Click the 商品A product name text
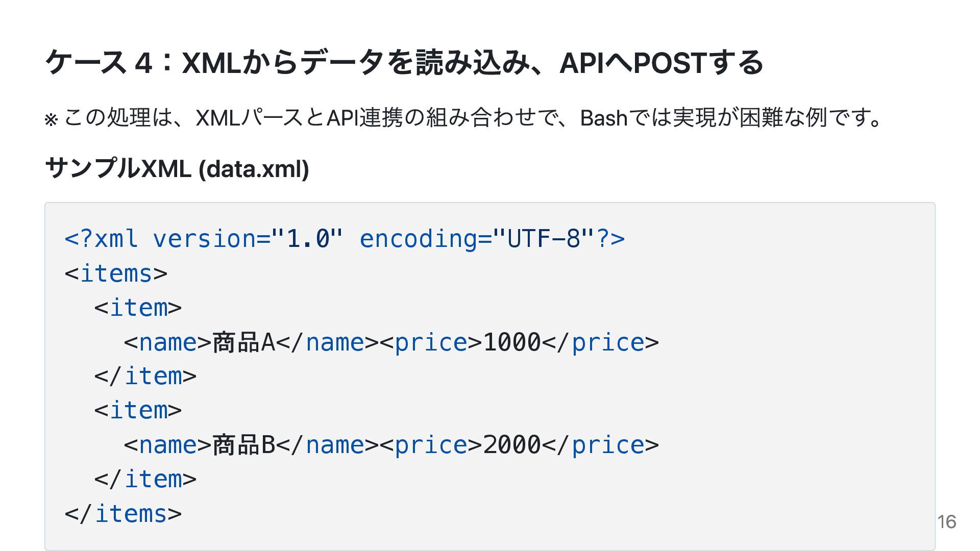The width and height of the screenshot is (980, 551). (x=243, y=342)
